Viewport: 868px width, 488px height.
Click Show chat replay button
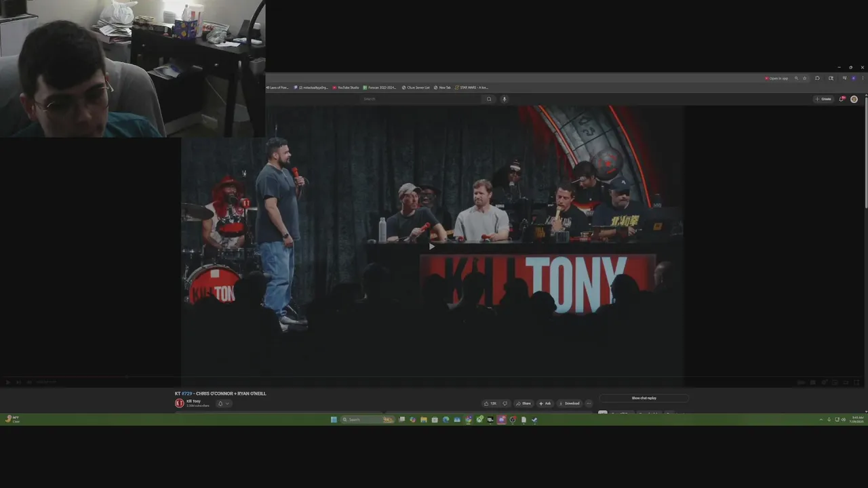[644, 398]
